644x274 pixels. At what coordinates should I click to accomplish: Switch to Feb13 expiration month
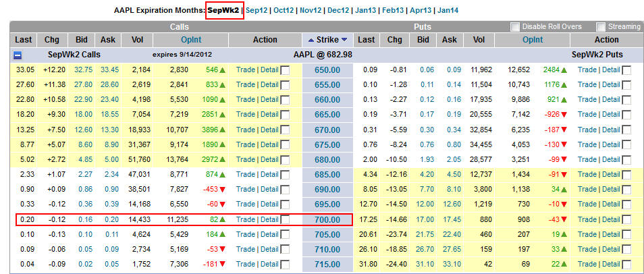(393, 10)
